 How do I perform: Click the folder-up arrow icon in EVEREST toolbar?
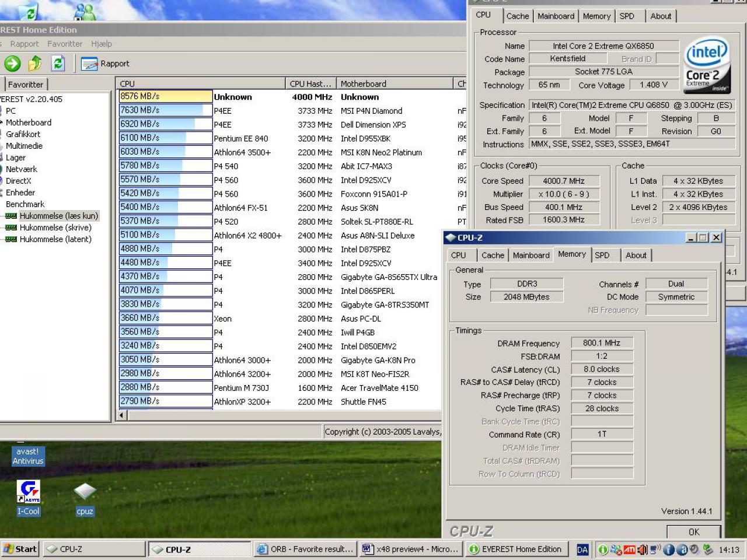[x=35, y=64]
